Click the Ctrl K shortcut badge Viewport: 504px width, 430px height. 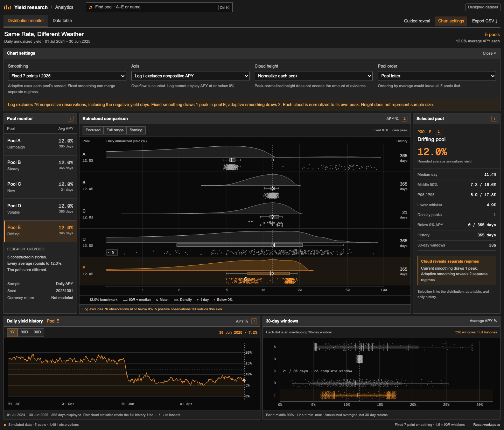224,7
